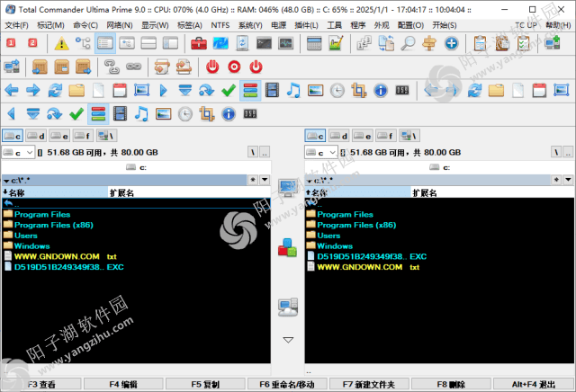Open the black command prompt icon
This screenshot has height=392, width=576.
[x=264, y=43]
